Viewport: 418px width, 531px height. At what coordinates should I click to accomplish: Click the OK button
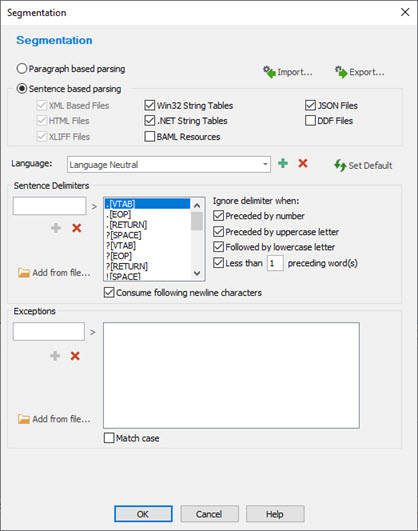[143, 514]
